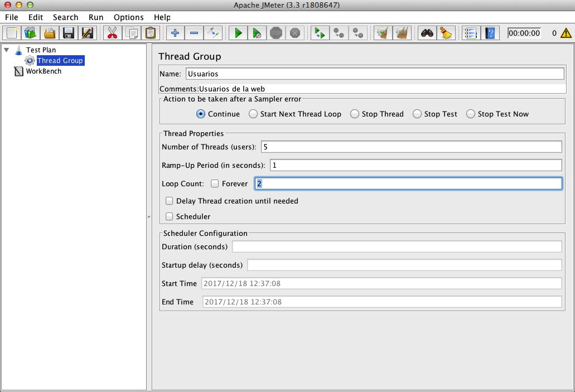Viewport: 575px width, 392px height.
Task: Click the binoculars Search icon
Action: [x=427, y=33]
